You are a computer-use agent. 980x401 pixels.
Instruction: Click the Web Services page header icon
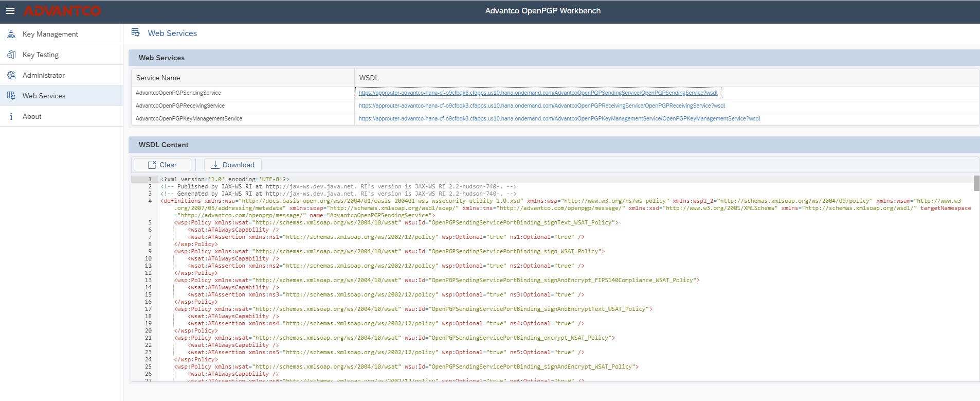(136, 33)
